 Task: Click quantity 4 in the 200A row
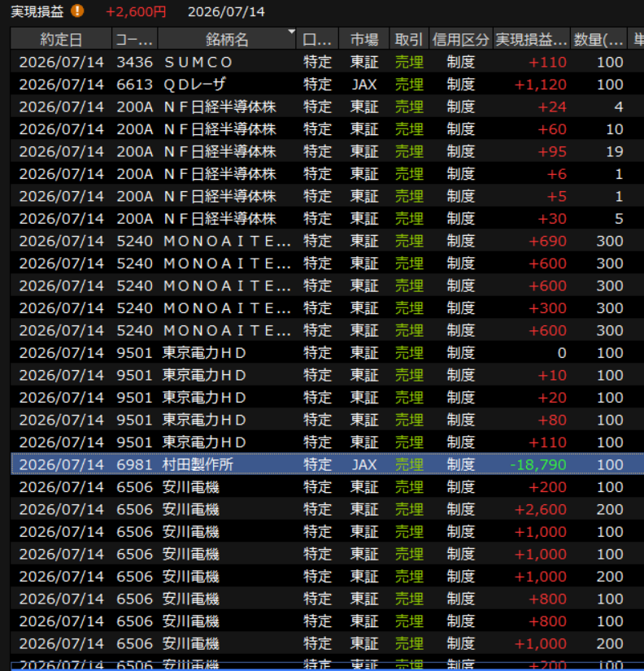(619, 107)
